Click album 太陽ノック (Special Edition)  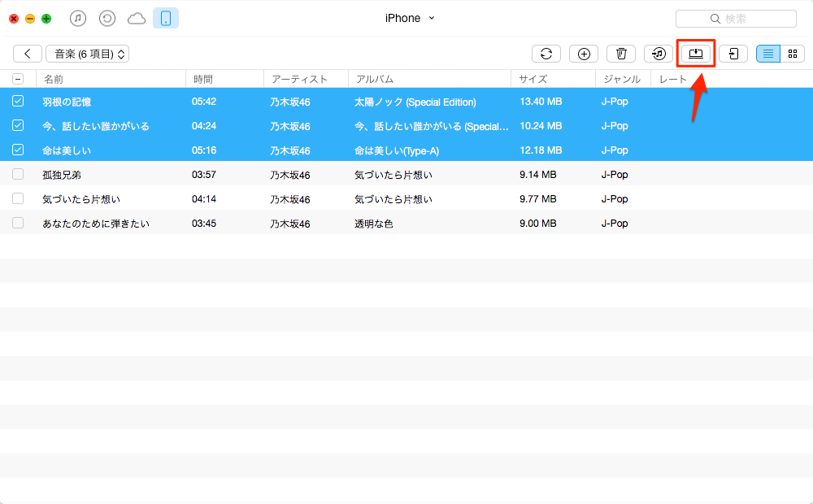coord(415,102)
